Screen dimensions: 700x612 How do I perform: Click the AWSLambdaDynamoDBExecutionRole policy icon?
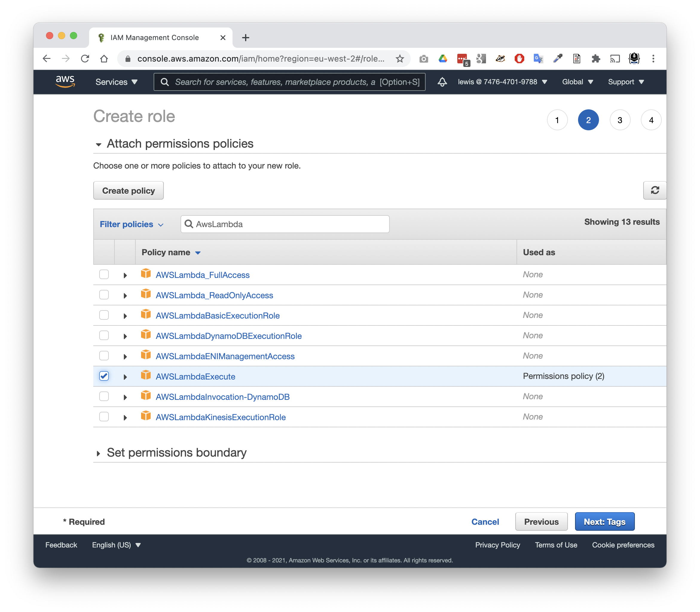(145, 335)
